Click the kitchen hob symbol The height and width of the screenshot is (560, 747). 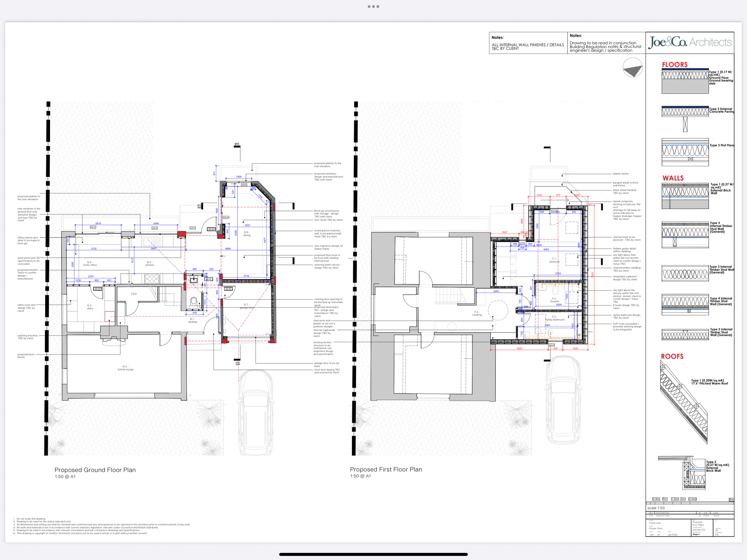tap(151, 279)
